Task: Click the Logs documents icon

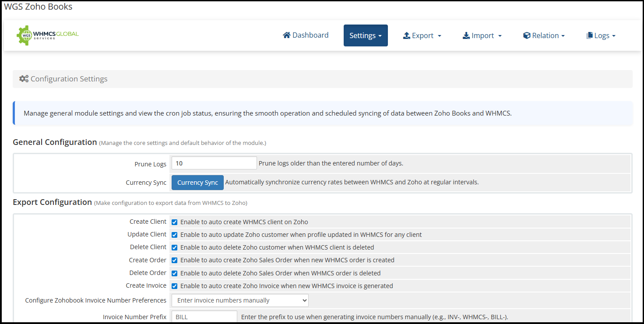Action: (589, 36)
